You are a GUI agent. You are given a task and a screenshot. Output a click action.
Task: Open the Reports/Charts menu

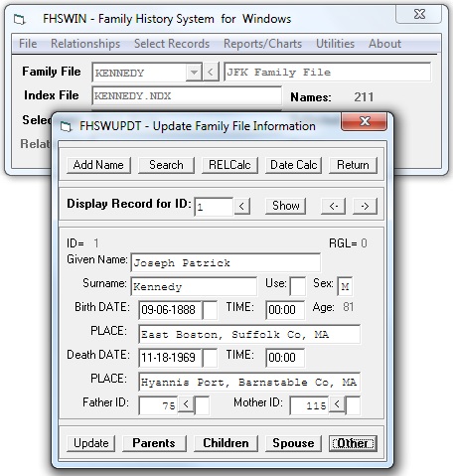(x=262, y=44)
